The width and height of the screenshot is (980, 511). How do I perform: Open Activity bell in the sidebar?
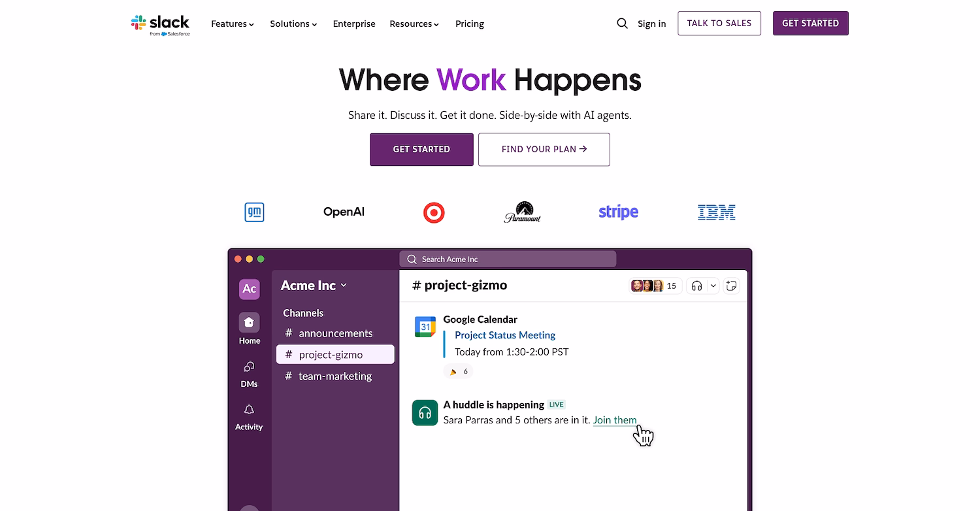[x=249, y=417]
